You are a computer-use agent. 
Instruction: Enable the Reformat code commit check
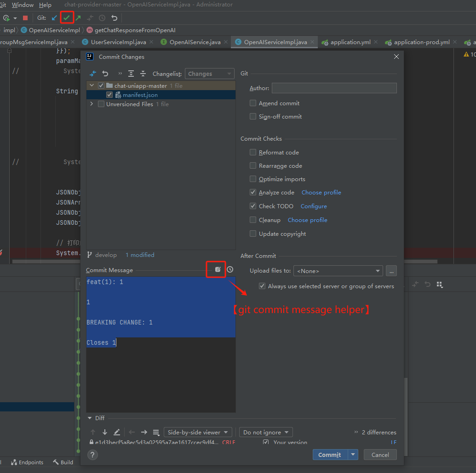click(252, 152)
